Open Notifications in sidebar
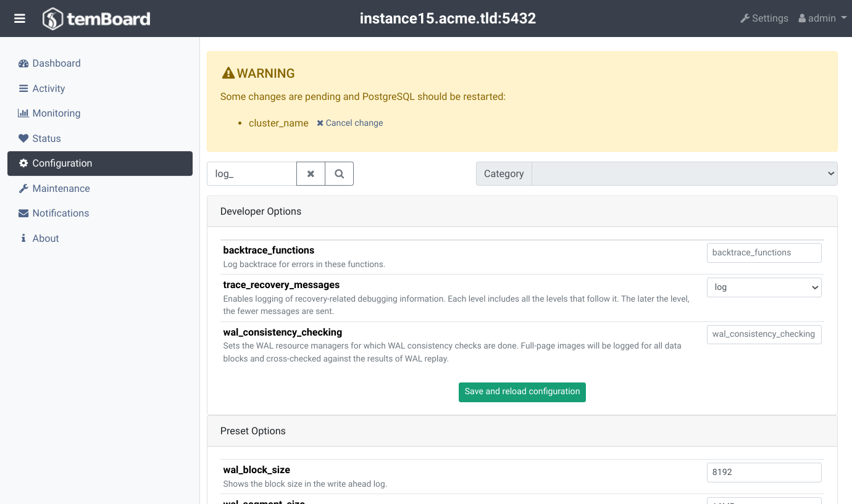852x504 pixels. 54,213
